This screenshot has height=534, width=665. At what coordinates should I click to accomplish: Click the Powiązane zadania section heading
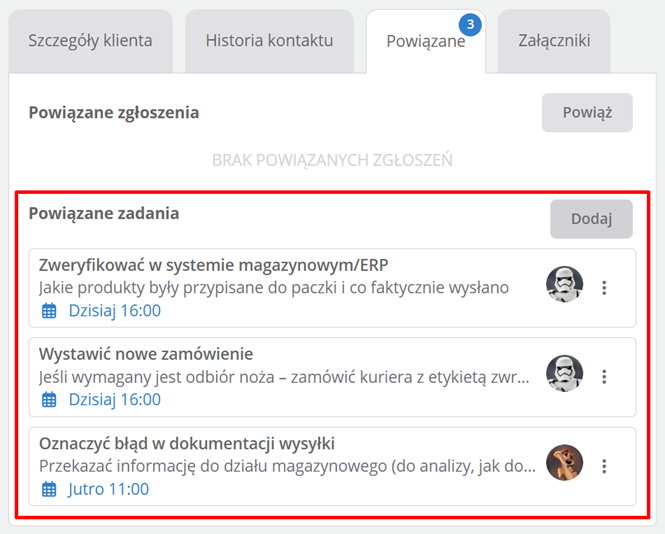point(104,213)
